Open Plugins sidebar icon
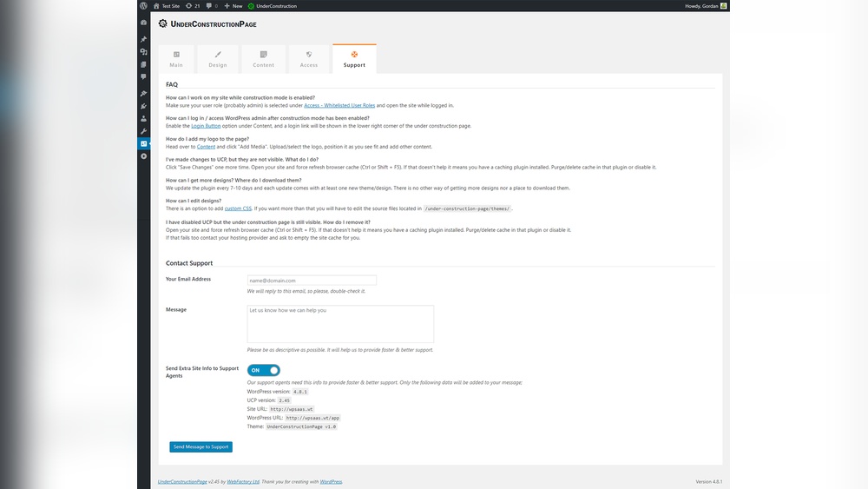This screenshot has width=868, height=489. pyautogui.click(x=143, y=106)
